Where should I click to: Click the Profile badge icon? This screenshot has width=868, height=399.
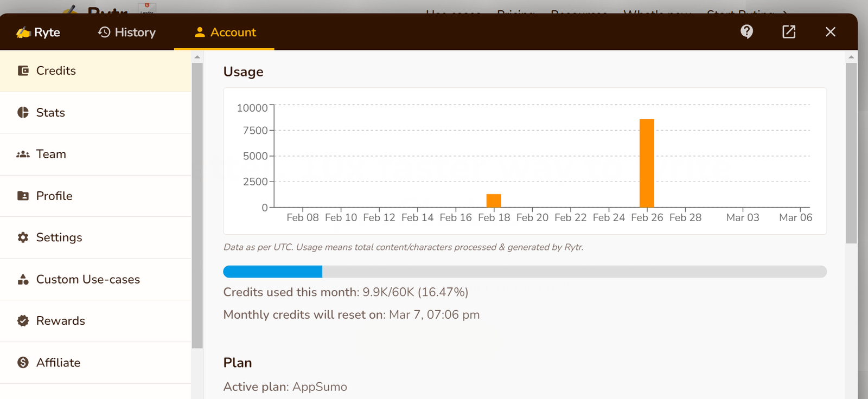click(x=23, y=196)
